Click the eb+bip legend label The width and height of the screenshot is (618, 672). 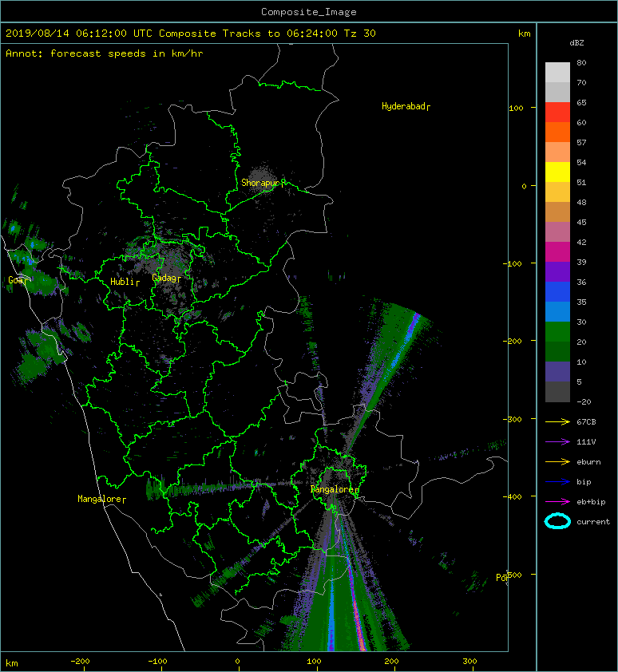coord(591,502)
